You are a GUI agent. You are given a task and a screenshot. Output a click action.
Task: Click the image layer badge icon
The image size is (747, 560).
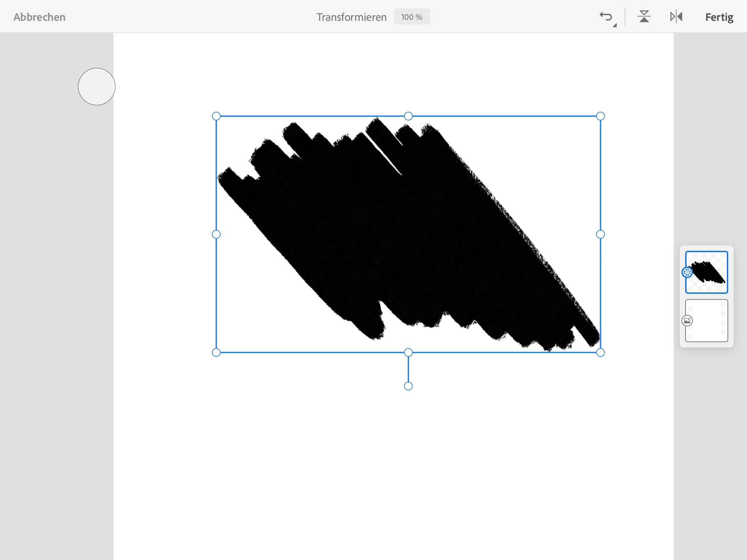[x=687, y=320]
